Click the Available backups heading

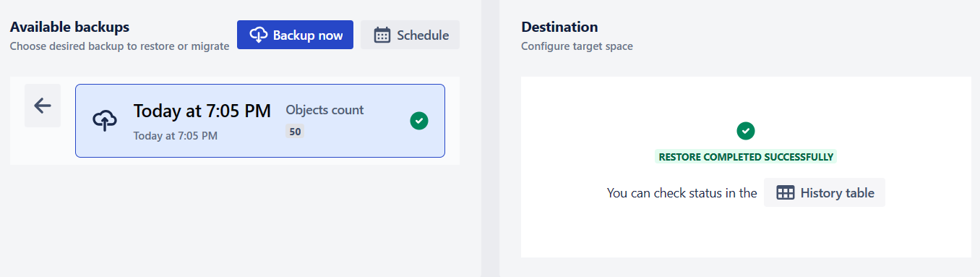[x=69, y=27]
